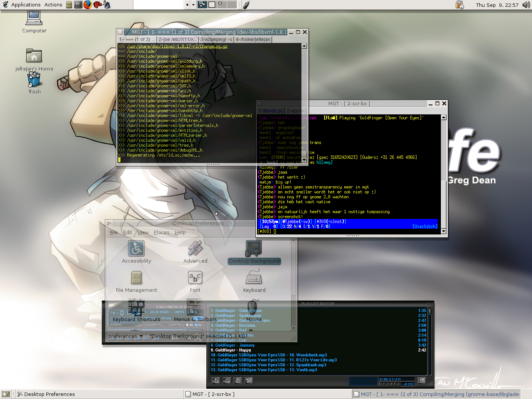This screenshot has width=532, height=399.
Task: Open the window menu icon of MGT 2-scr-bx window
Action: 260,103
